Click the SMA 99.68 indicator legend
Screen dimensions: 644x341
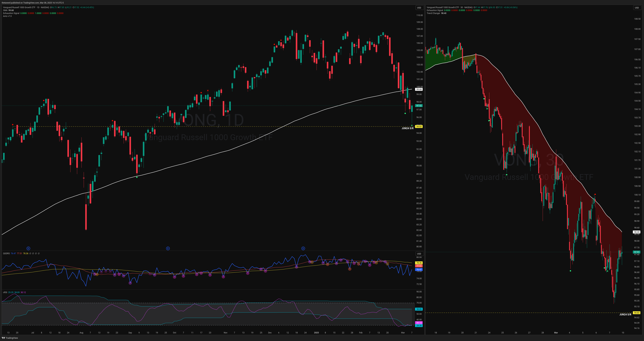tap(8, 10)
